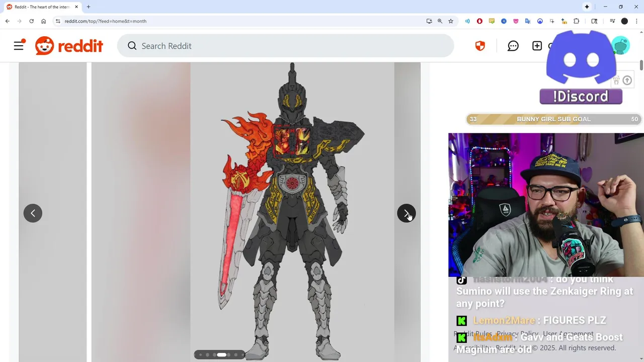Open the site information icon beside URL
Screen dimensions: 644x362
tap(58, 21)
